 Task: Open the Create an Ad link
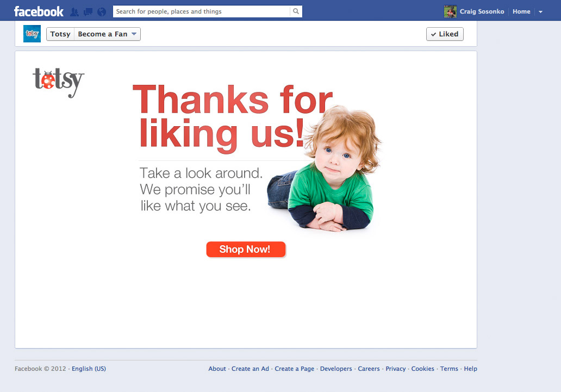[x=250, y=369]
